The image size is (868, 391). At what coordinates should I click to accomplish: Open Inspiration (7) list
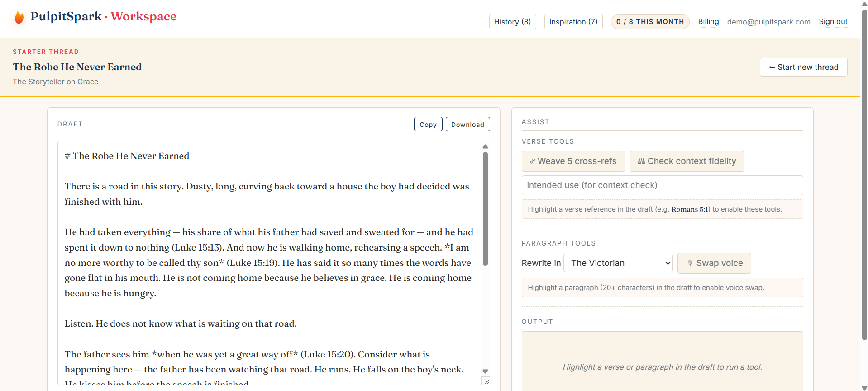tap(573, 22)
